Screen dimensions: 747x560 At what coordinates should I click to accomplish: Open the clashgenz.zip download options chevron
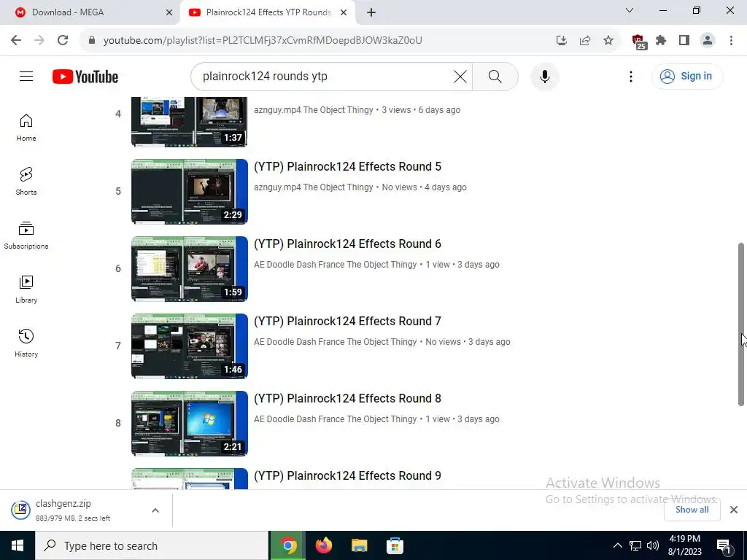pos(155,510)
